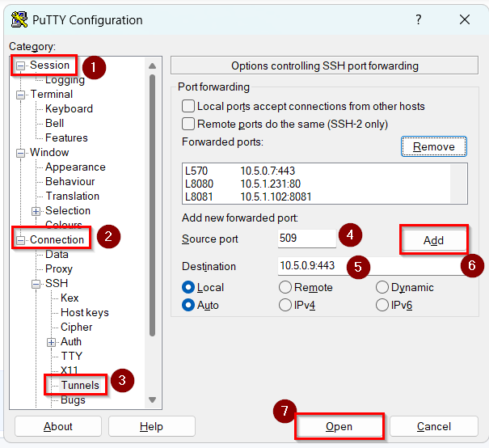Open the Translation category
This screenshot has width=489, height=448.
click(73, 196)
